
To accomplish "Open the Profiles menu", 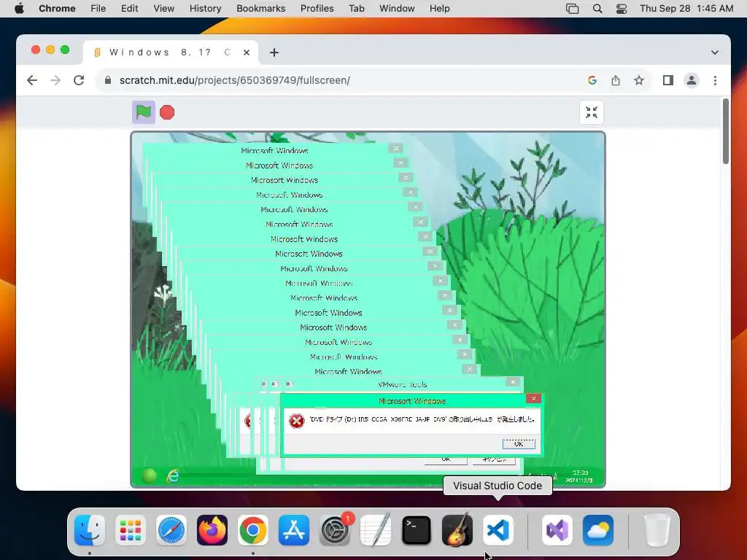I will (317, 9).
